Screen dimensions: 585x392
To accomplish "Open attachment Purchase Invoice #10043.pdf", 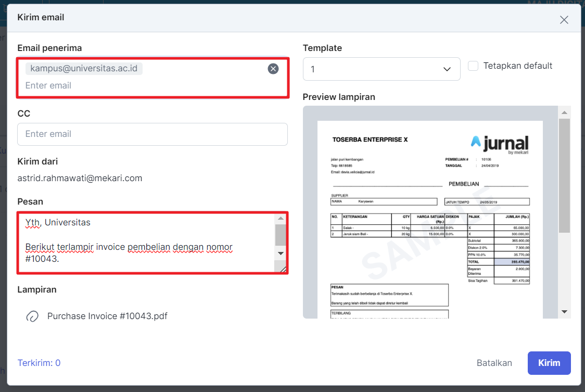I will pyautogui.click(x=107, y=316).
